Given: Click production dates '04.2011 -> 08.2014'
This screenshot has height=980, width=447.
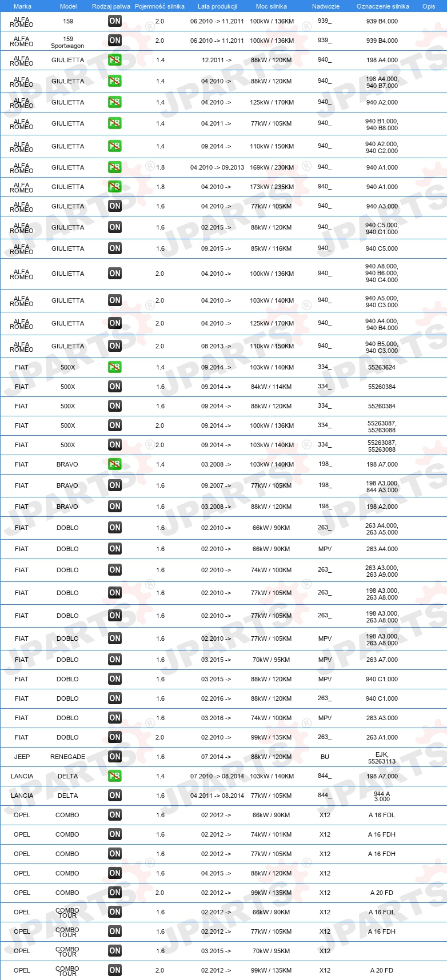Looking at the screenshot, I should [217, 796].
